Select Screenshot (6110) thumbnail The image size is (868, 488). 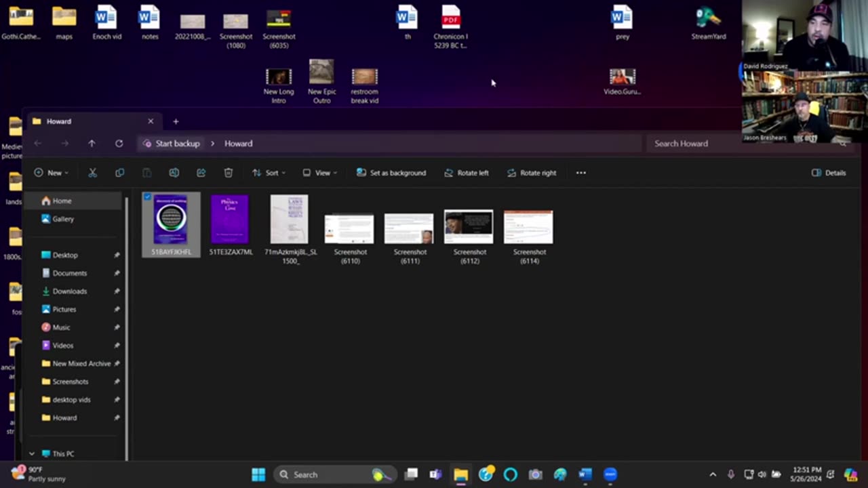coord(349,229)
